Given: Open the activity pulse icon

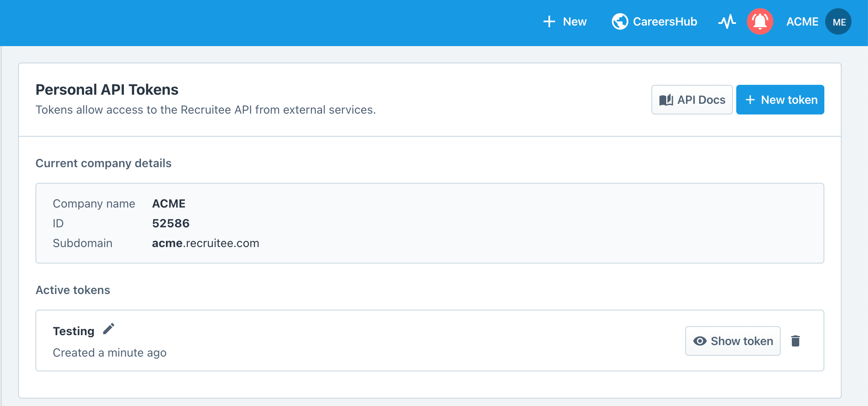Looking at the screenshot, I should [x=727, y=21].
